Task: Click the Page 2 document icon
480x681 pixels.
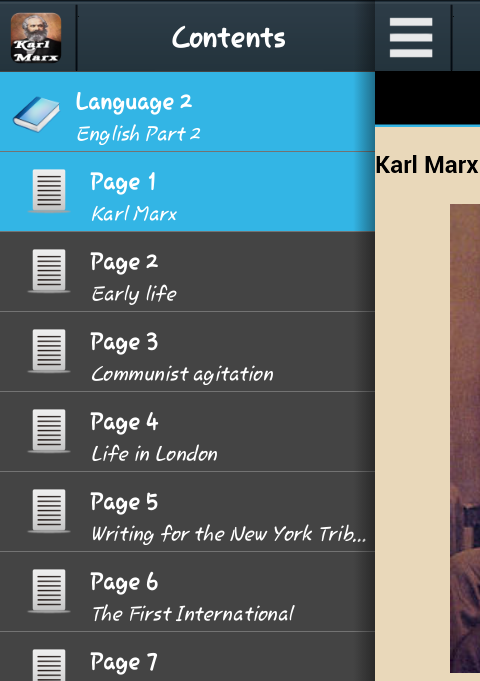Action: pos(49,271)
